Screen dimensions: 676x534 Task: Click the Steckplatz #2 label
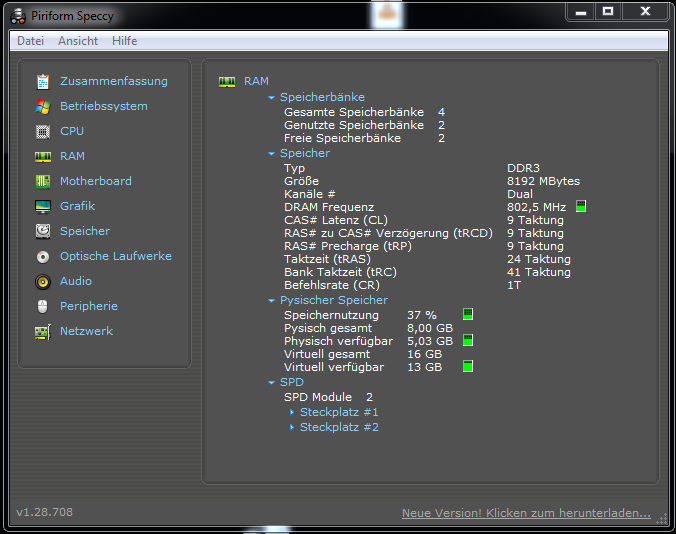(339, 428)
